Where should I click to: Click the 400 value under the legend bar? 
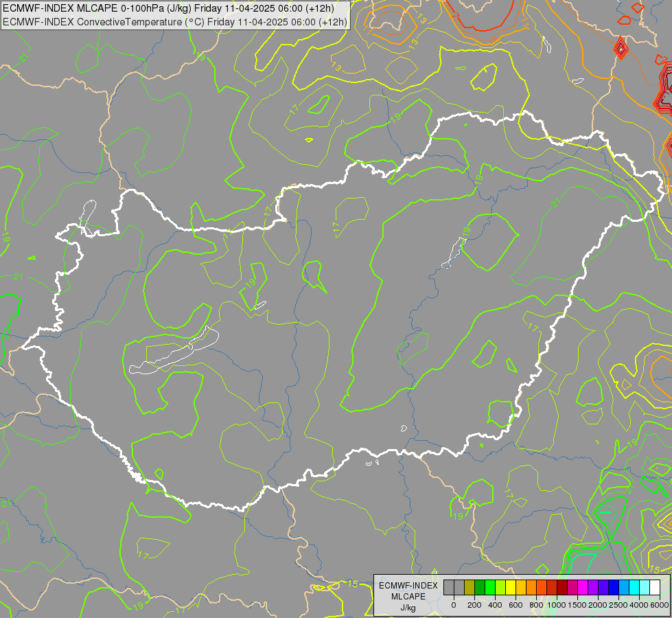(x=495, y=605)
